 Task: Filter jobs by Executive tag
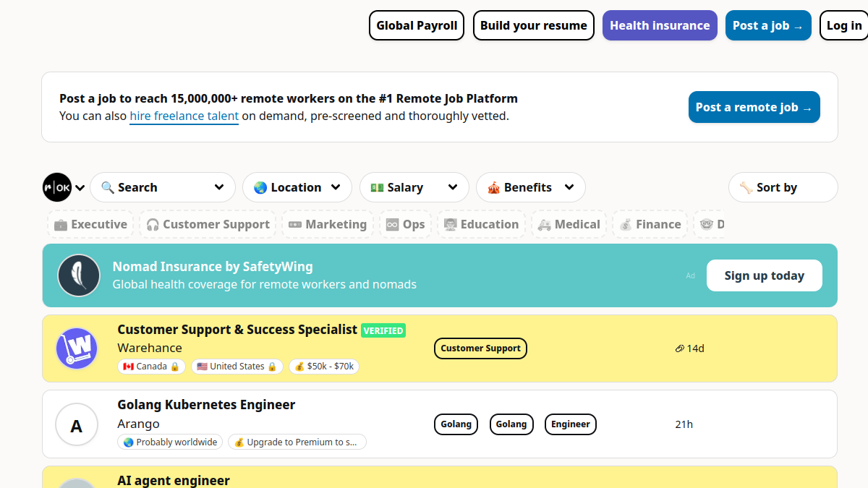click(x=90, y=224)
